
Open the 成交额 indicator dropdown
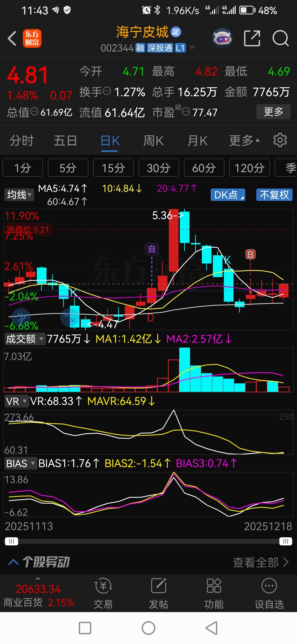click(x=25, y=339)
